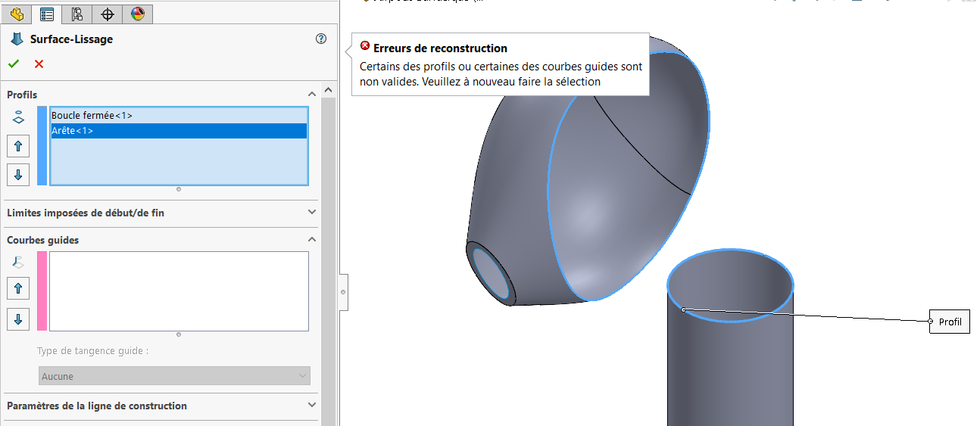Switch to the PropertyManager tab
Image resolution: width=980 pixels, height=426 pixels.
point(47,13)
